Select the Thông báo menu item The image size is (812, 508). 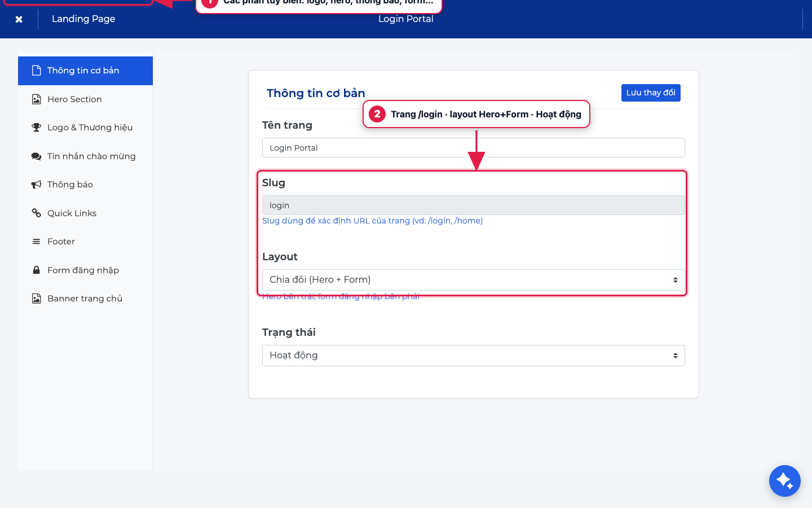[x=85, y=185]
